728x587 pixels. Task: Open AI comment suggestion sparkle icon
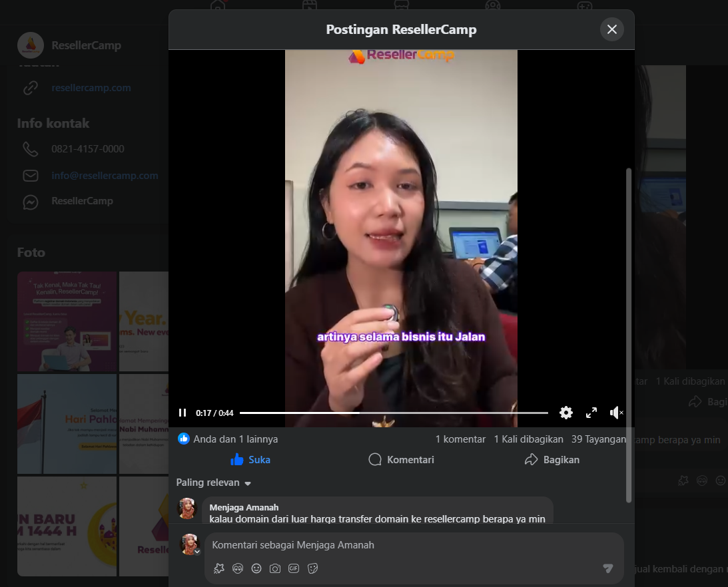(218, 568)
